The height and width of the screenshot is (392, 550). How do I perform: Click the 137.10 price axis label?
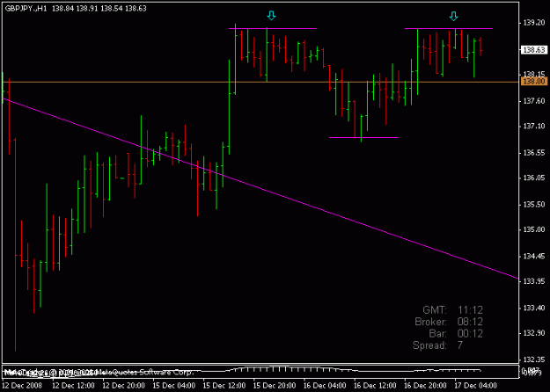tap(534, 126)
